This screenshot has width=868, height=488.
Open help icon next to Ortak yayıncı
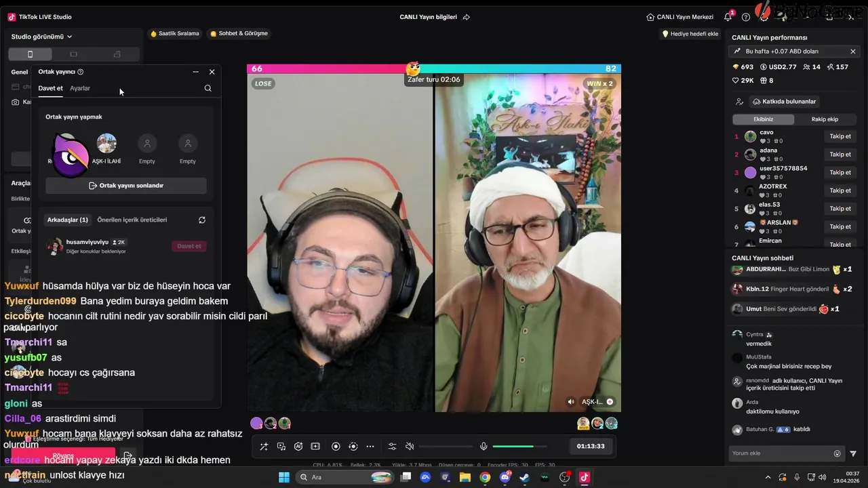tap(81, 72)
